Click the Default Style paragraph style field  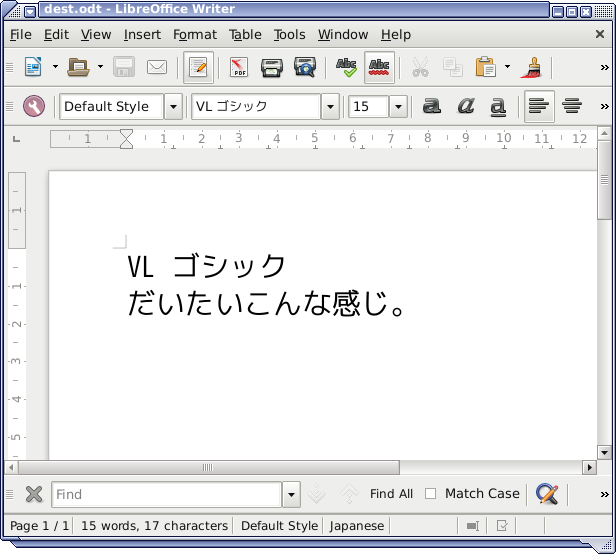coord(112,106)
